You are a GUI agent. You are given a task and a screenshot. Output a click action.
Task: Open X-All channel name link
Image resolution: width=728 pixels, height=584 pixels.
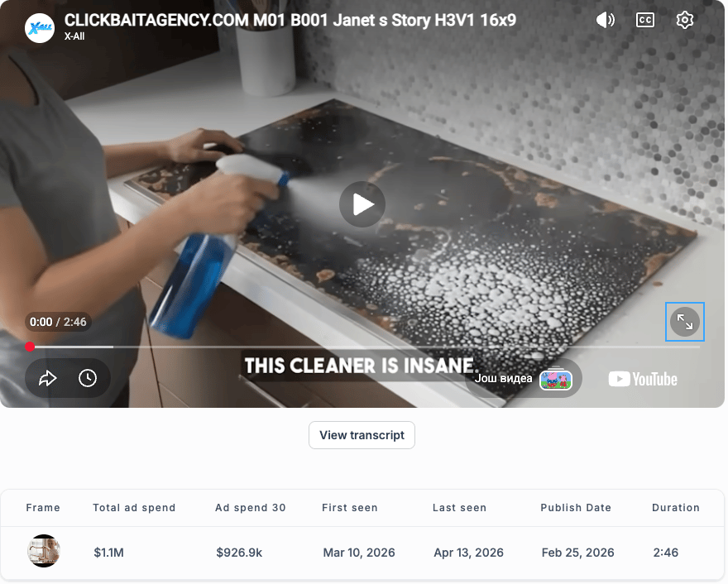[x=74, y=36]
